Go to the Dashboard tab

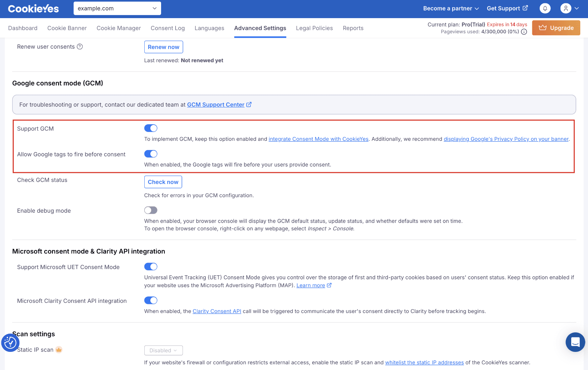(23, 28)
